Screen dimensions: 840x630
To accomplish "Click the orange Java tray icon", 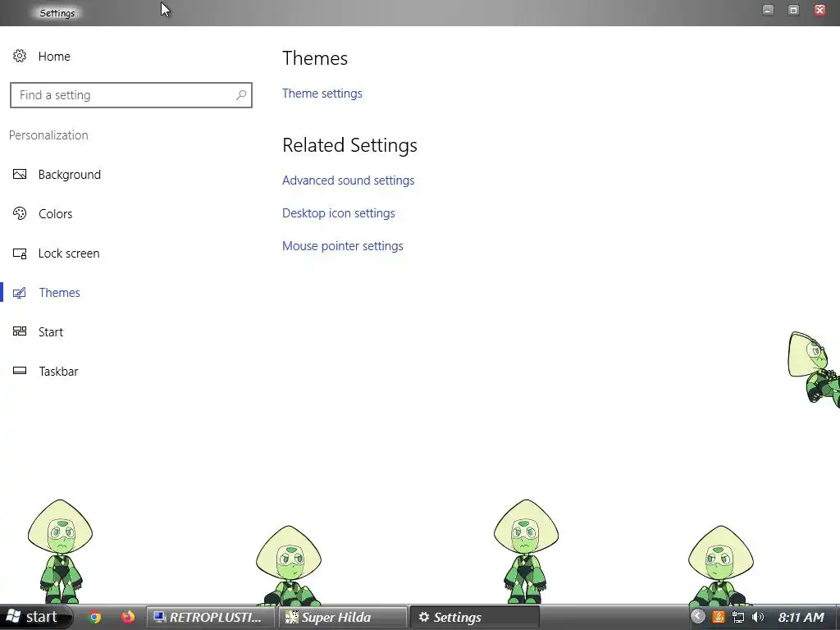I will coord(719,617).
